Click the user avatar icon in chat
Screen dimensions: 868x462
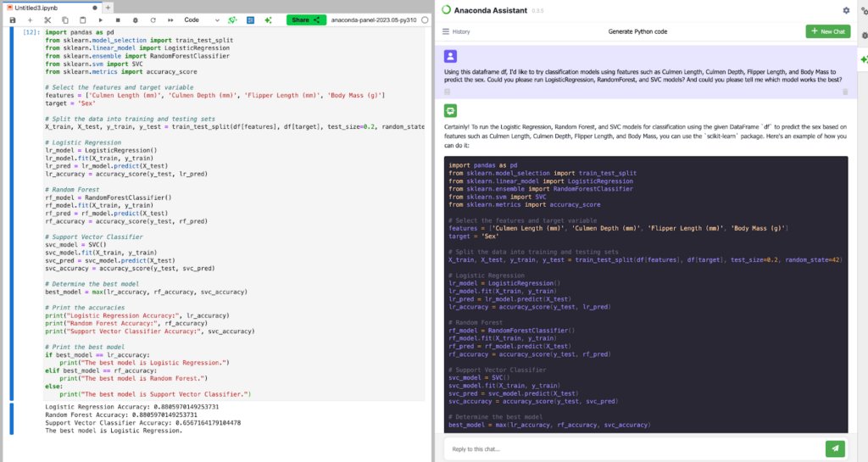[450, 56]
